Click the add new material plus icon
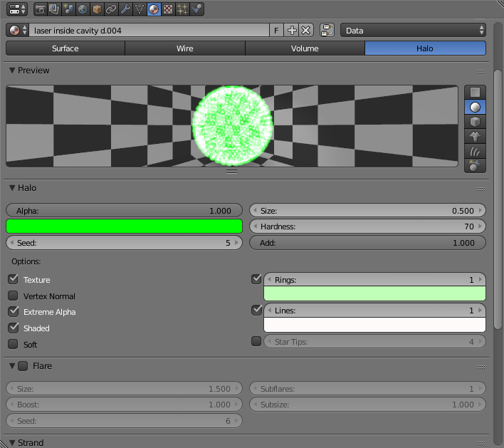The height and width of the screenshot is (448, 504). pyautogui.click(x=292, y=30)
